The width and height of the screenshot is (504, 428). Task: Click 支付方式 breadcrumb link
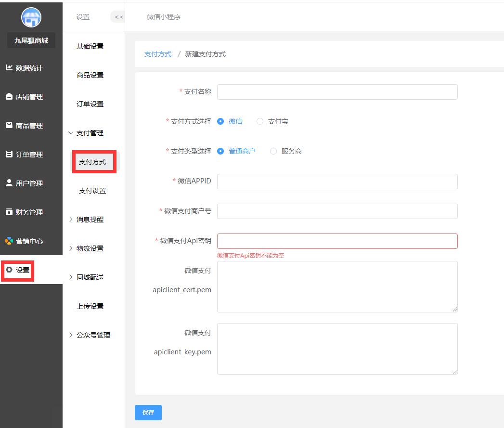(158, 54)
